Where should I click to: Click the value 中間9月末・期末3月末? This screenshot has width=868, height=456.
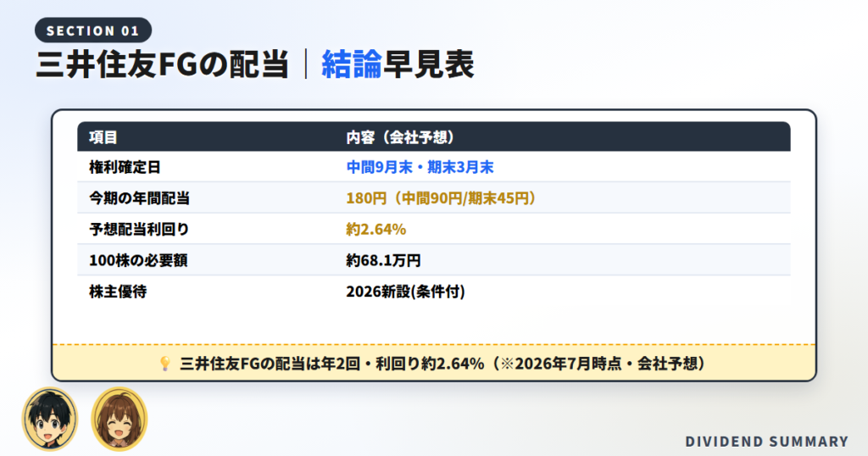click(x=420, y=168)
